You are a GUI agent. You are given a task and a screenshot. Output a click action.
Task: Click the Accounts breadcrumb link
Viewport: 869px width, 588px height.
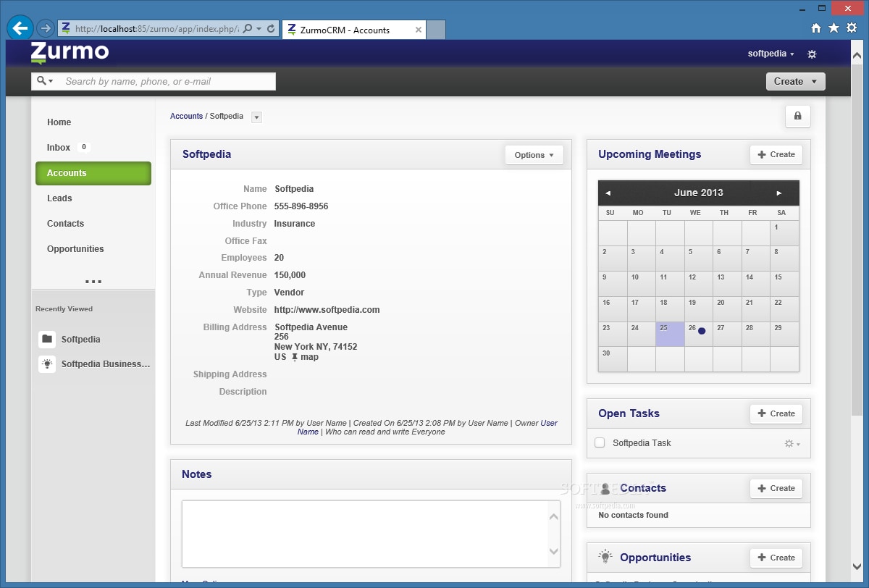[186, 116]
